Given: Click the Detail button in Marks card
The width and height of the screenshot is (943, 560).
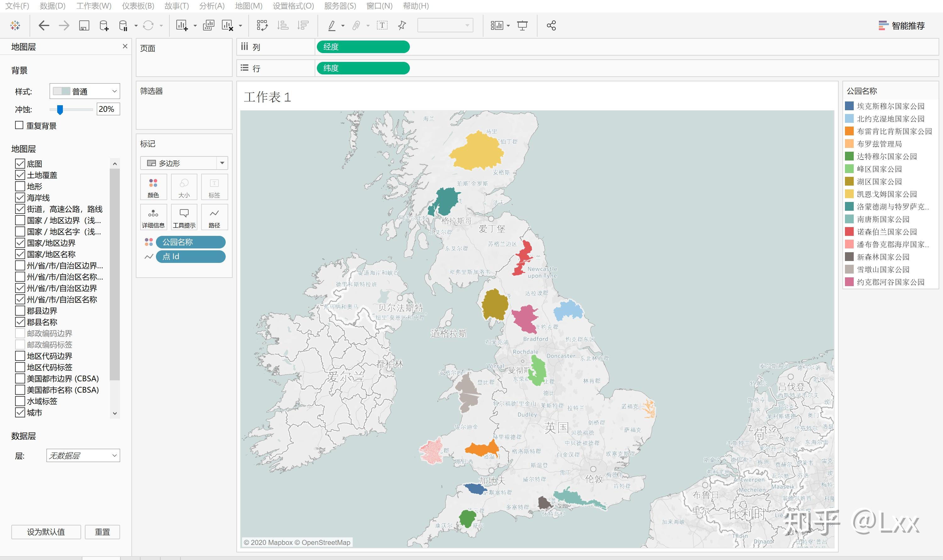Looking at the screenshot, I should click(x=153, y=217).
